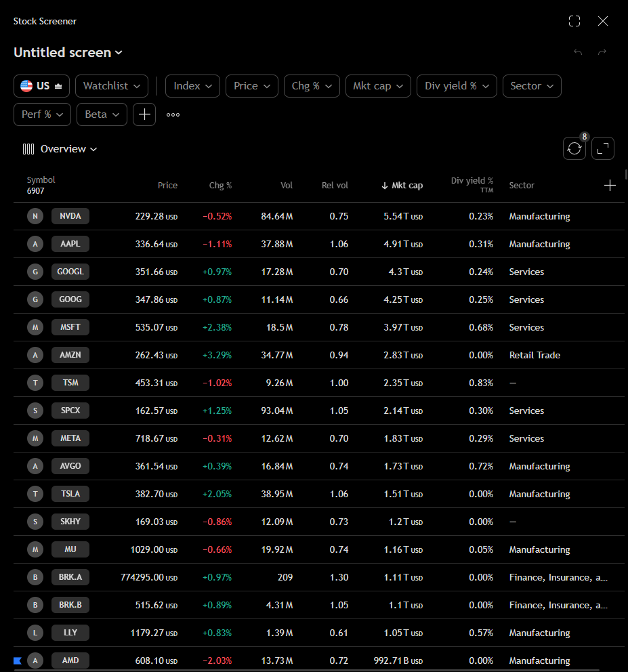Select the SKHY ticker symbol
Viewport: 628px width, 672px height.
tap(70, 522)
